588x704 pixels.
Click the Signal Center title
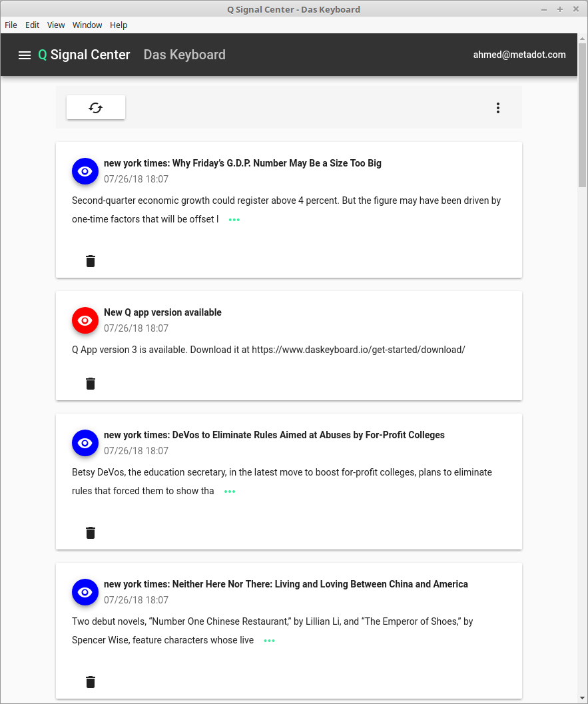90,55
